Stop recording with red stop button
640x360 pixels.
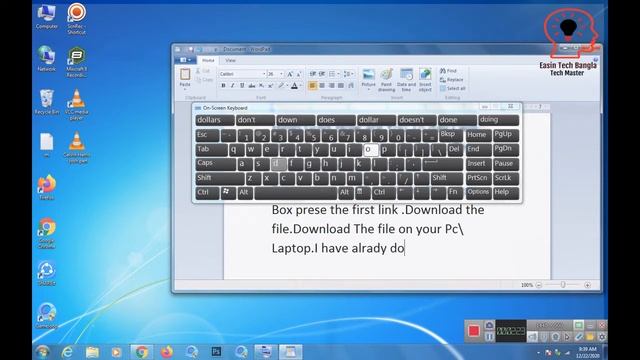coord(473,331)
